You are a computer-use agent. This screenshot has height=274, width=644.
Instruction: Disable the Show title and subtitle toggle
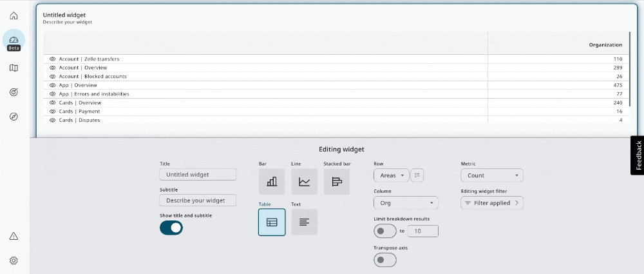(171, 227)
